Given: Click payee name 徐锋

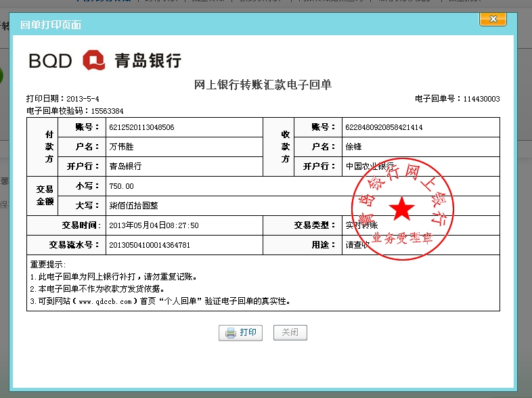Looking at the screenshot, I should [x=353, y=147].
